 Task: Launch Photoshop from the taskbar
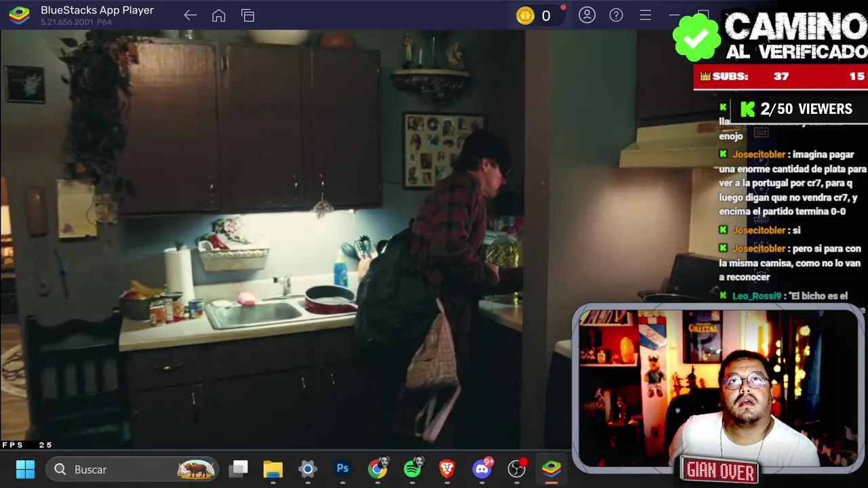342,469
